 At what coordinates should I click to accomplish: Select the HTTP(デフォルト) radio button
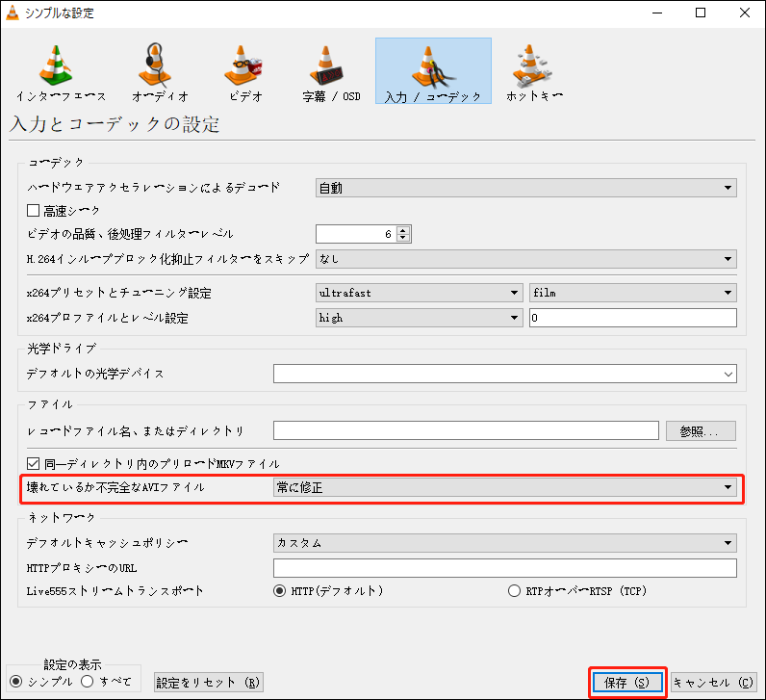tap(279, 591)
